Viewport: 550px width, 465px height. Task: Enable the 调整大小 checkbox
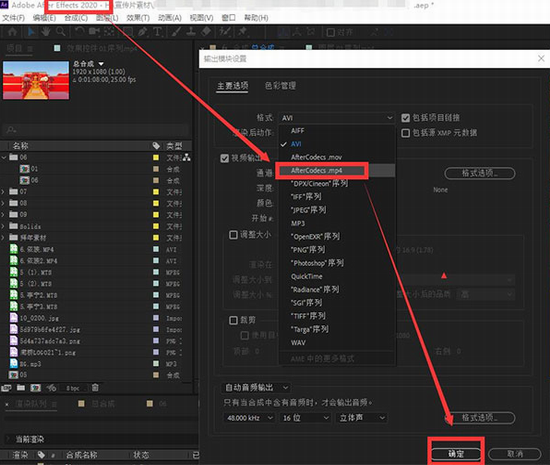coord(233,235)
